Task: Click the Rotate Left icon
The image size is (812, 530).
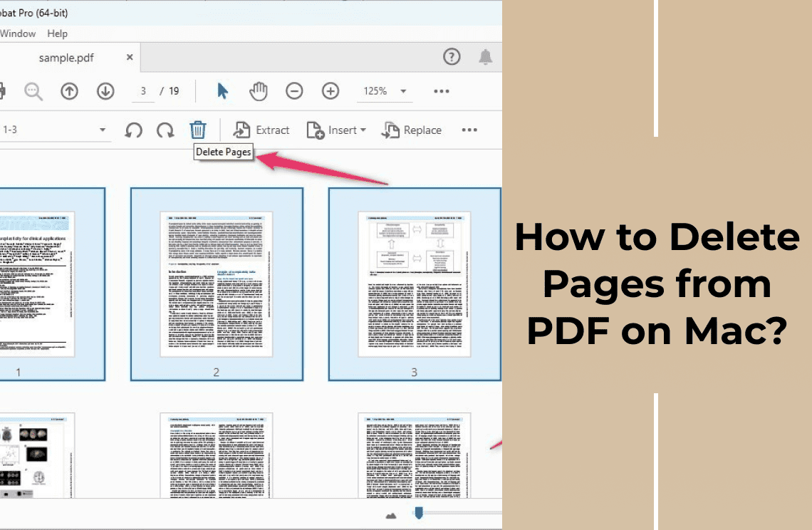Action: click(x=134, y=130)
